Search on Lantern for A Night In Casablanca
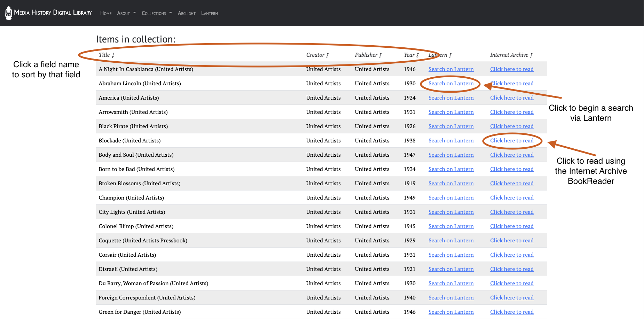 (x=451, y=69)
